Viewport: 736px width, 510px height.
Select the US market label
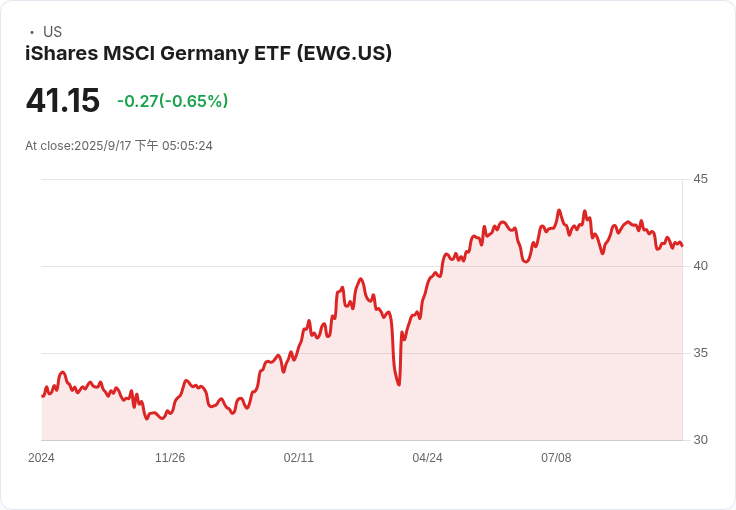click(53, 32)
